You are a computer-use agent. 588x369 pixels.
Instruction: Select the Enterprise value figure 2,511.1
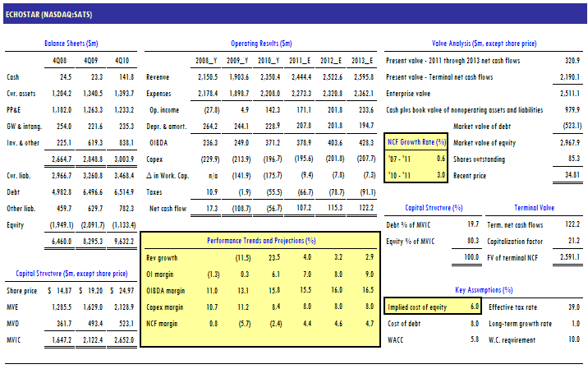pyautogui.click(x=563, y=94)
